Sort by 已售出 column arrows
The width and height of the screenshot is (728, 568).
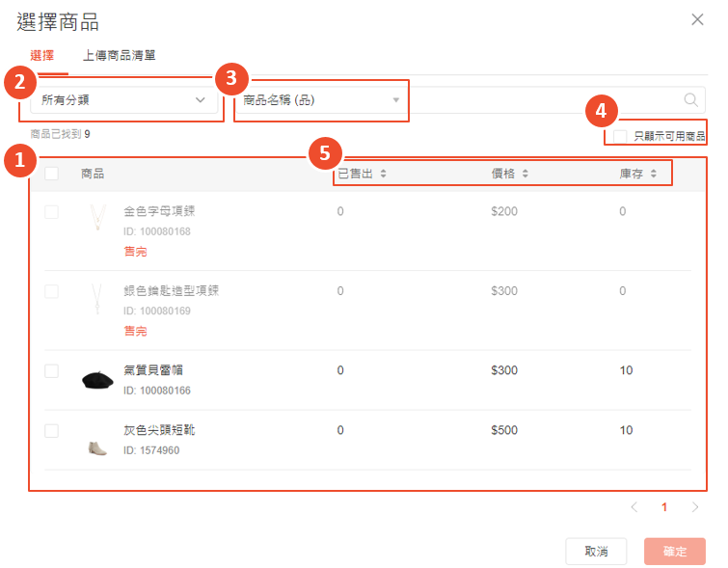coord(383,175)
